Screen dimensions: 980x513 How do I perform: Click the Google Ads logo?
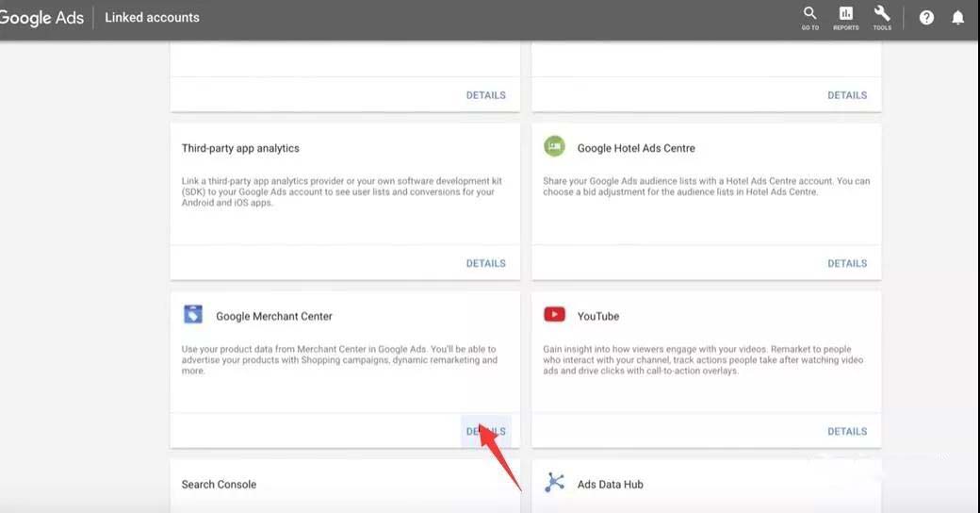coord(41,18)
